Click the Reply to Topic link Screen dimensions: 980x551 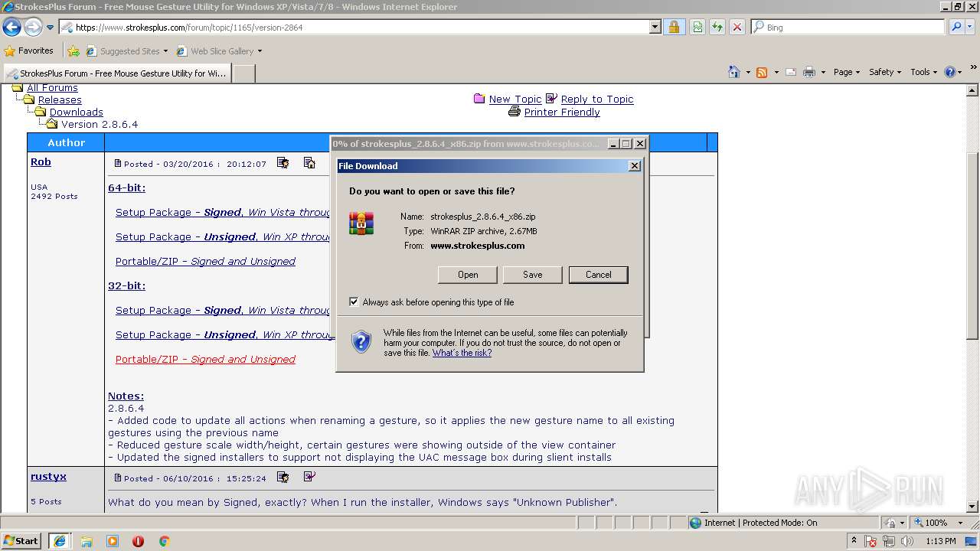click(597, 99)
